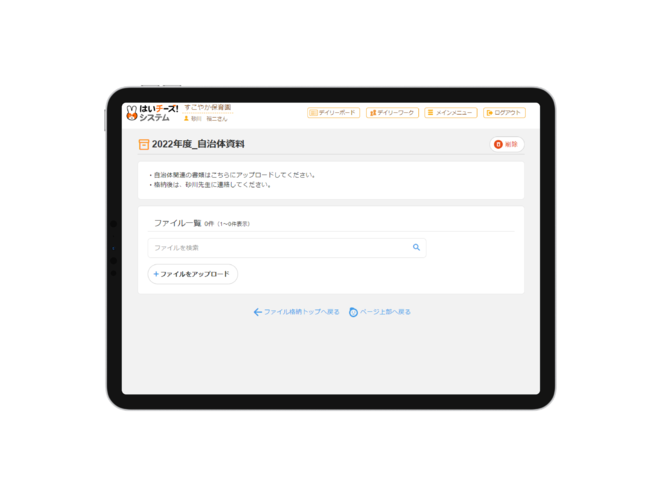The width and height of the screenshot is (650, 502).
Task: Open the デイリーボード menu button
Action: 333,113
